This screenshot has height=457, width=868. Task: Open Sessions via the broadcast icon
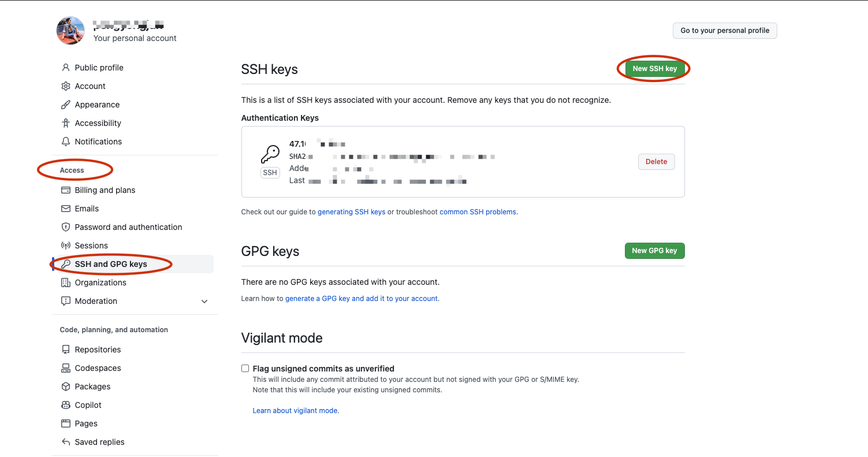pyautogui.click(x=66, y=246)
